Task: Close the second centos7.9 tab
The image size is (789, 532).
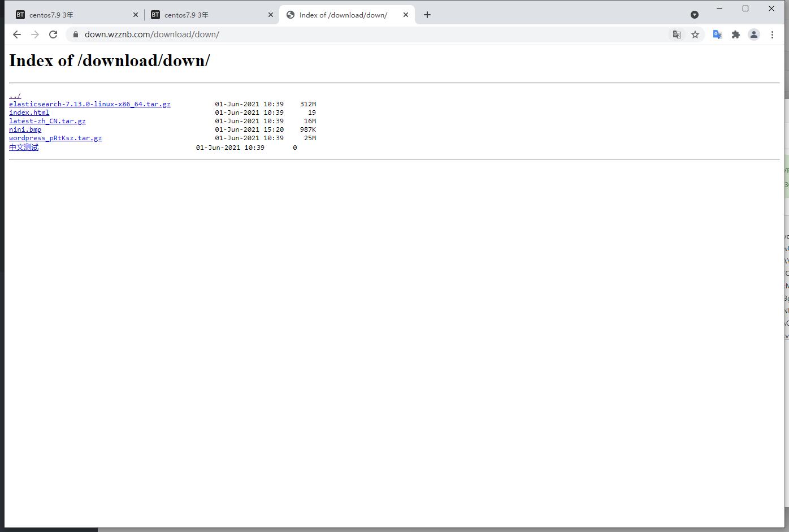Action: (x=270, y=15)
